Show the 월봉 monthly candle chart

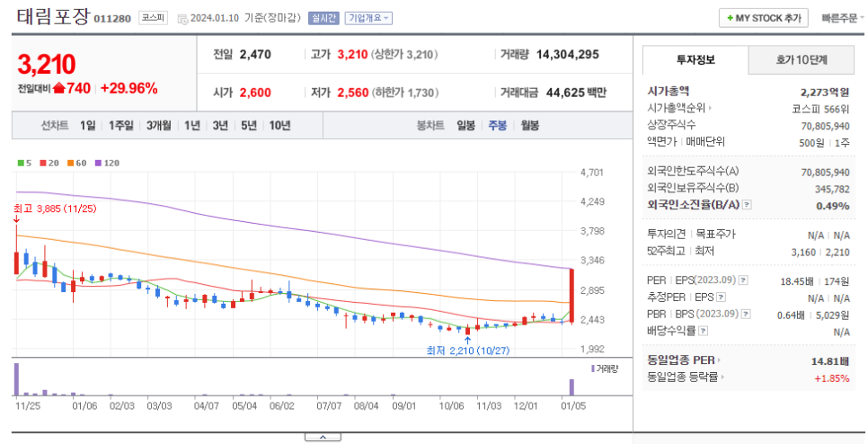point(530,126)
